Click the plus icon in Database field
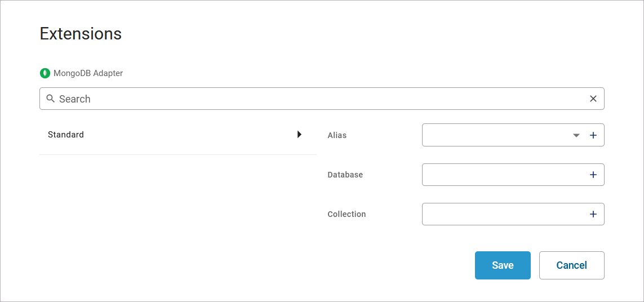The height and width of the screenshot is (302, 644). [x=593, y=175]
